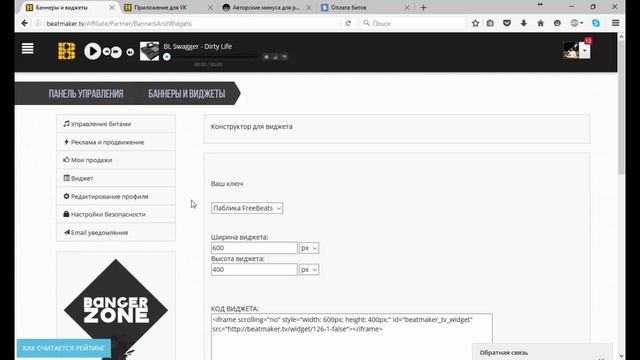Open Управление битами in sidebar

coord(116,124)
